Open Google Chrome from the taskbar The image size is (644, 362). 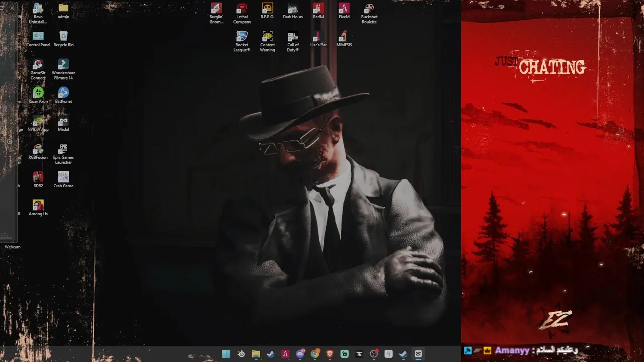[x=315, y=354]
